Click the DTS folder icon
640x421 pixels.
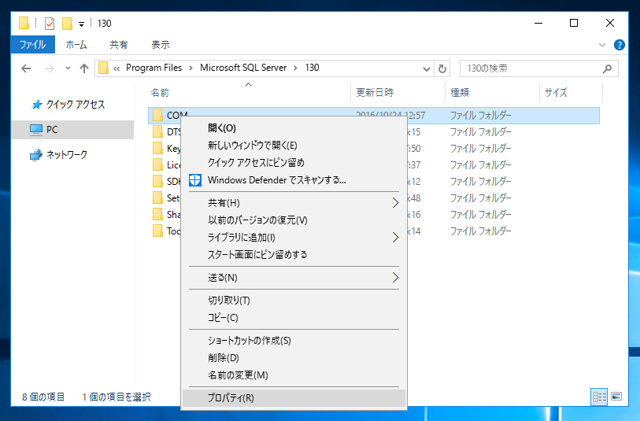158,131
